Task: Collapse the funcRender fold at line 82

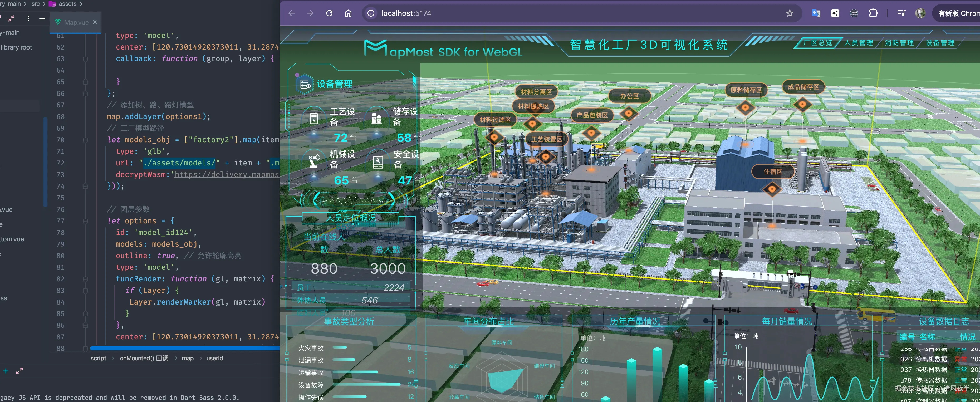Action: (85, 279)
